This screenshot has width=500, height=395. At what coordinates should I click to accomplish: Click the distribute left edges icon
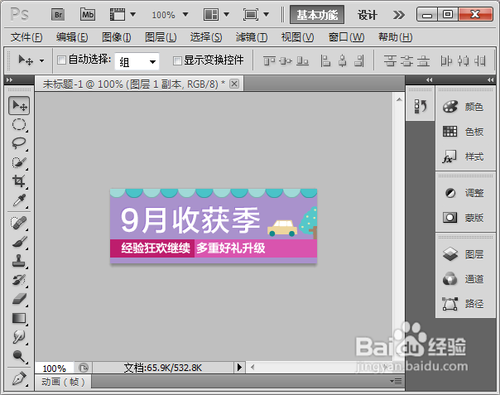coord(446,61)
